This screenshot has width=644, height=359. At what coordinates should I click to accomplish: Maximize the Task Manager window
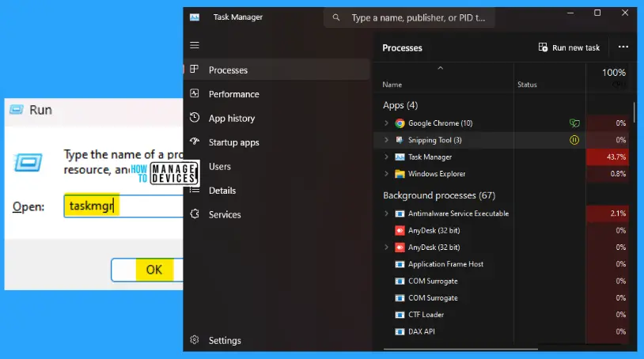coord(597,13)
